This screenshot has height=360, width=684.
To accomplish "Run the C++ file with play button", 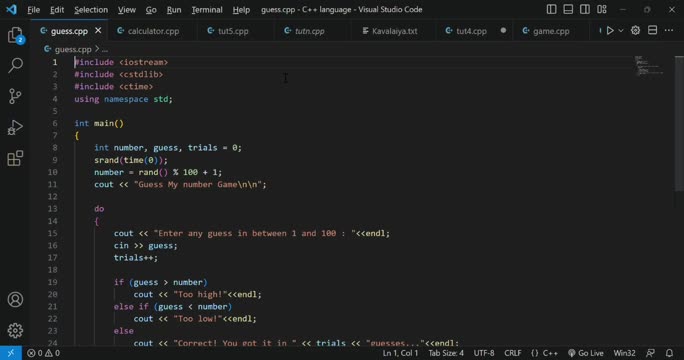I will pyautogui.click(x=610, y=31).
